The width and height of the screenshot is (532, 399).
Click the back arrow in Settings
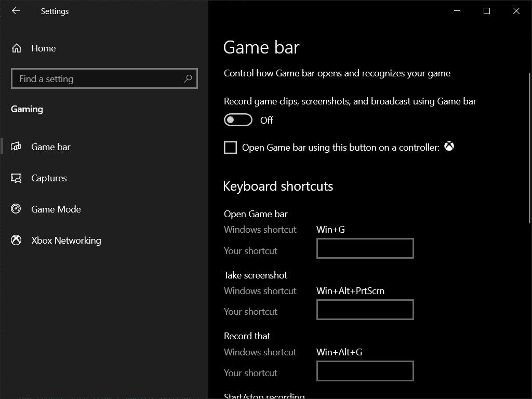click(16, 11)
